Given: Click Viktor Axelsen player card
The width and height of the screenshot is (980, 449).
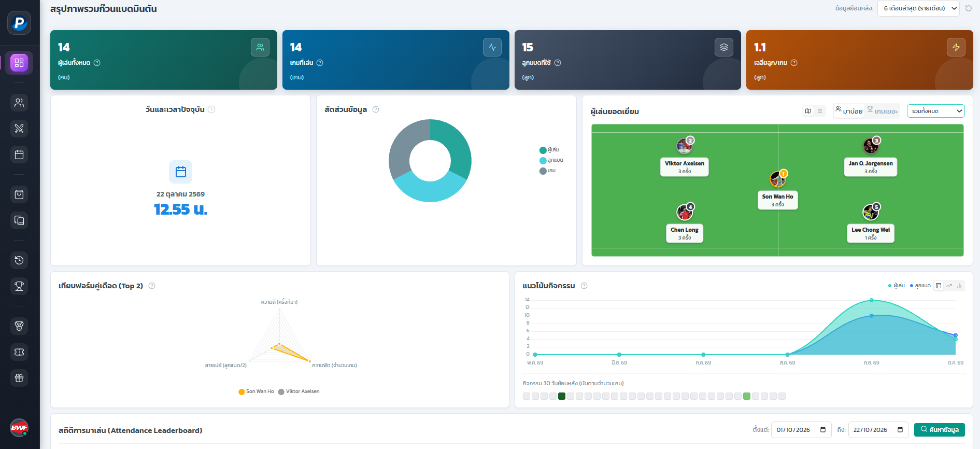Looking at the screenshot, I should point(685,167).
